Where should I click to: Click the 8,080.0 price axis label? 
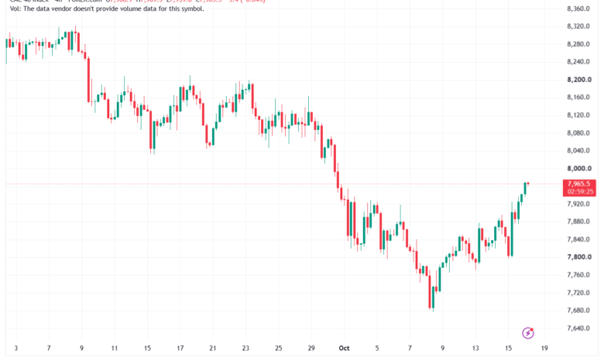[578, 133]
